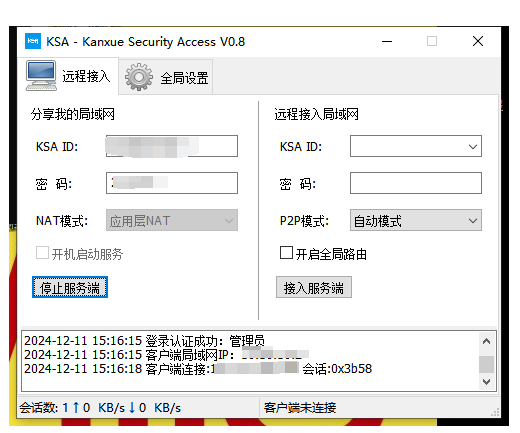The image size is (520, 433).
Task: Click the log scrollbar down arrow
Action: tap(486, 381)
